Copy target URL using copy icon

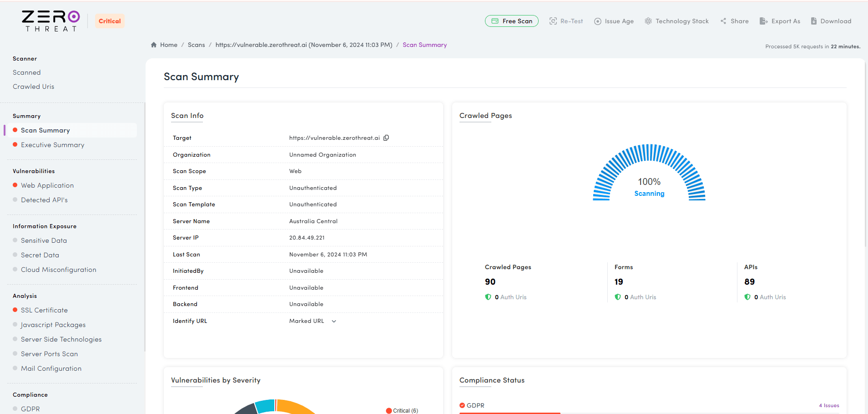point(386,138)
